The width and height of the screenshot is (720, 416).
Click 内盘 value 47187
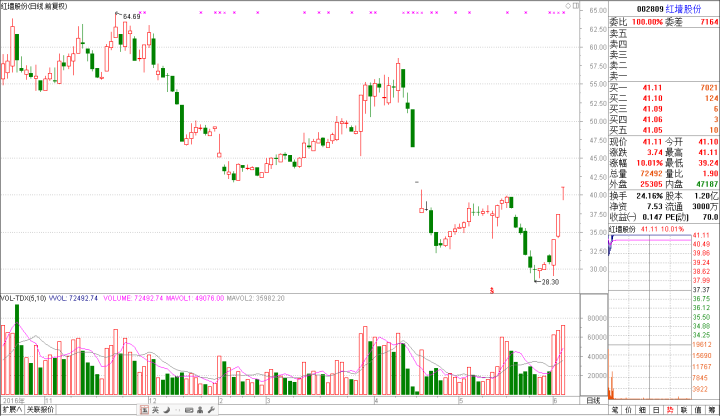tap(707, 184)
